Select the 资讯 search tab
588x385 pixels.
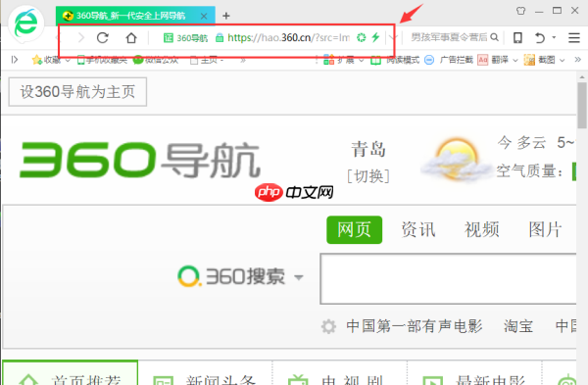tap(418, 229)
